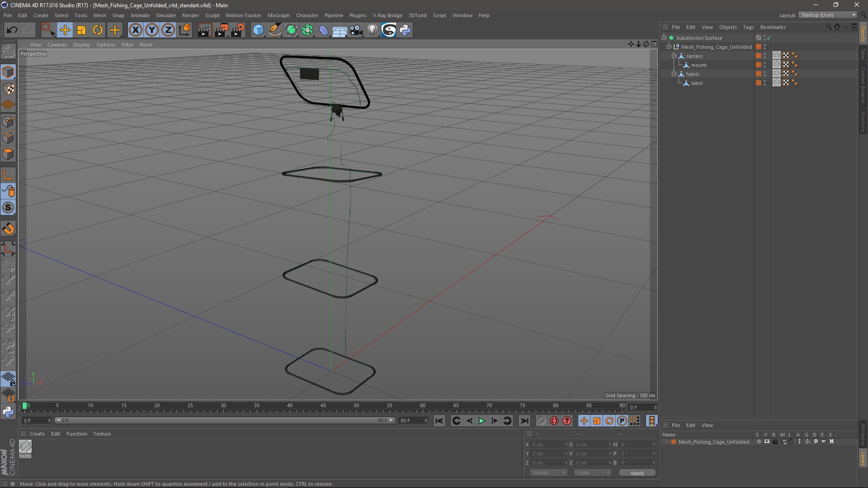Image resolution: width=868 pixels, height=488 pixels.
Task: Collapse the fabric object tree
Action: (x=674, y=74)
